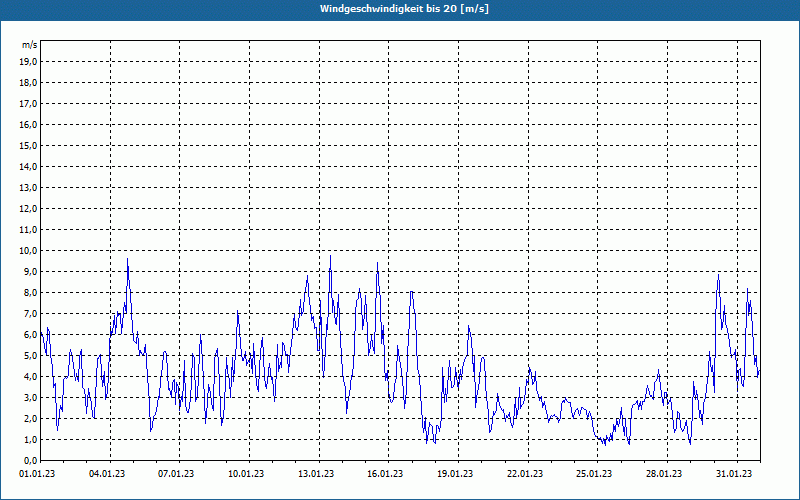Click the '04.01.23' date label
The image size is (800, 500).
pyautogui.click(x=107, y=474)
